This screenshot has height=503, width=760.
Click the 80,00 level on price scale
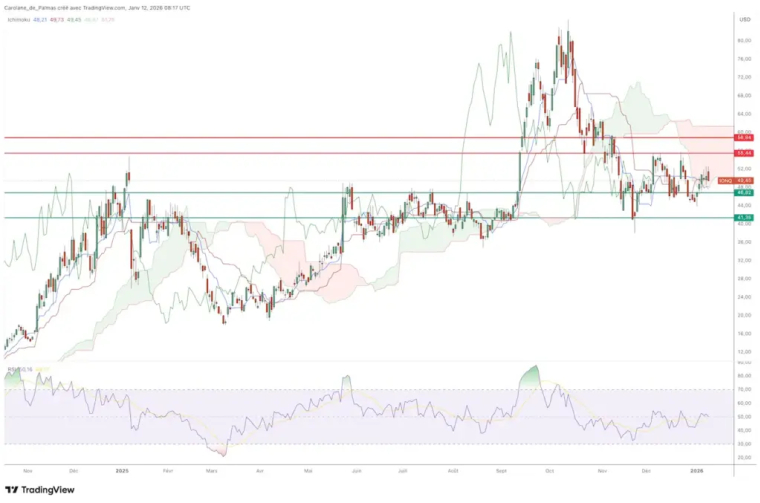[x=744, y=41]
